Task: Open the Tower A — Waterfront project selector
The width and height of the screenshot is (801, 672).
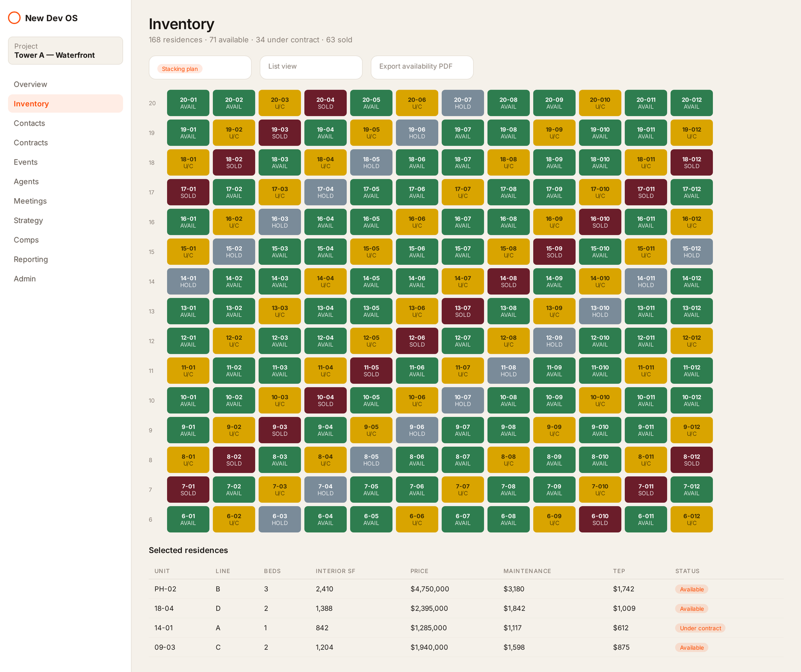Action: tap(66, 51)
